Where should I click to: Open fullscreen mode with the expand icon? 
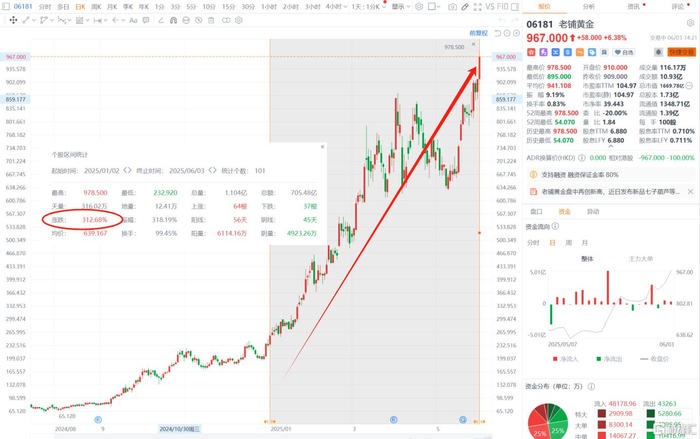(x=477, y=7)
